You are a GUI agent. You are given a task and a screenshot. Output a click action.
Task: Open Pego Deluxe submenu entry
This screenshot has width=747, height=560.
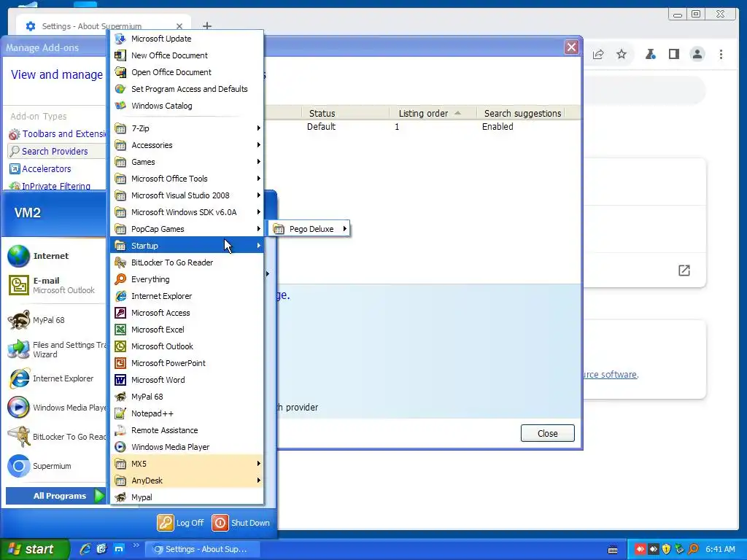tap(309, 229)
